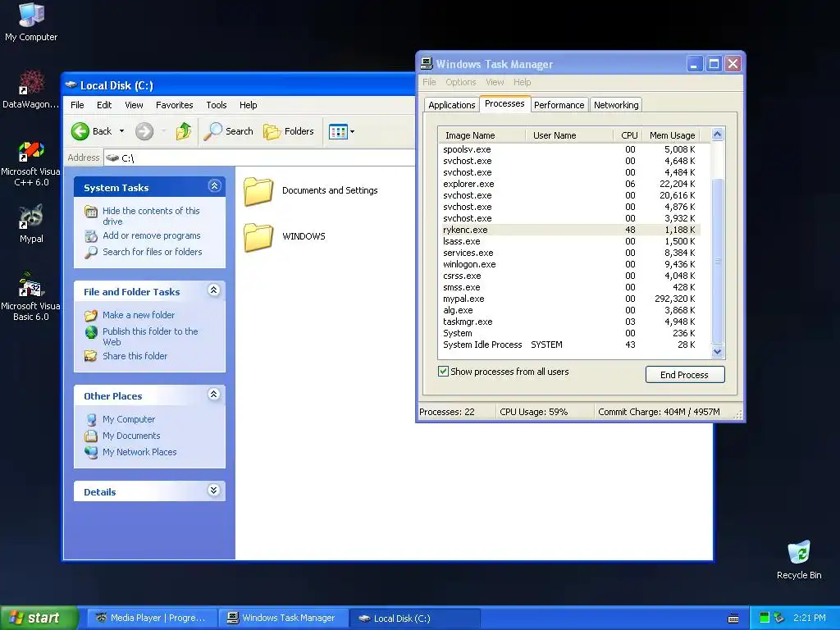The height and width of the screenshot is (630, 840).
Task: Click Windows Task Manager taskbar button
Action: 283,618
